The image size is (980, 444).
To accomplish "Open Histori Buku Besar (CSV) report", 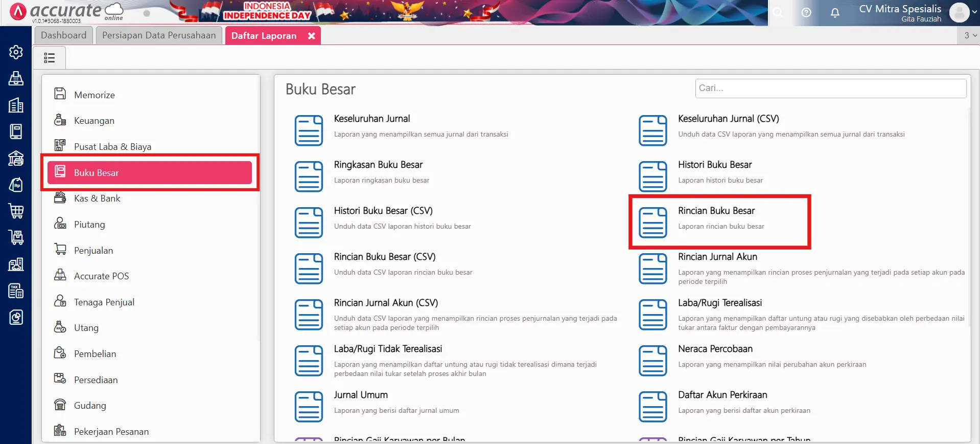I will click(x=383, y=211).
